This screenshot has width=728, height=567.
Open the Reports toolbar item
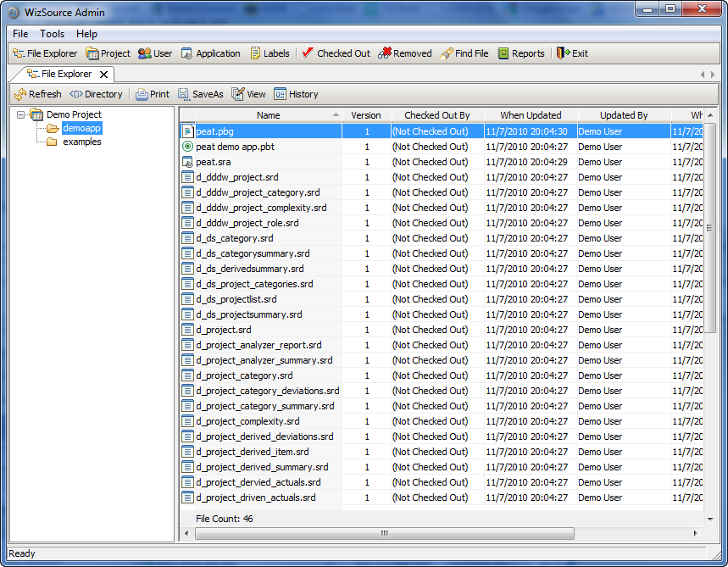520,53
